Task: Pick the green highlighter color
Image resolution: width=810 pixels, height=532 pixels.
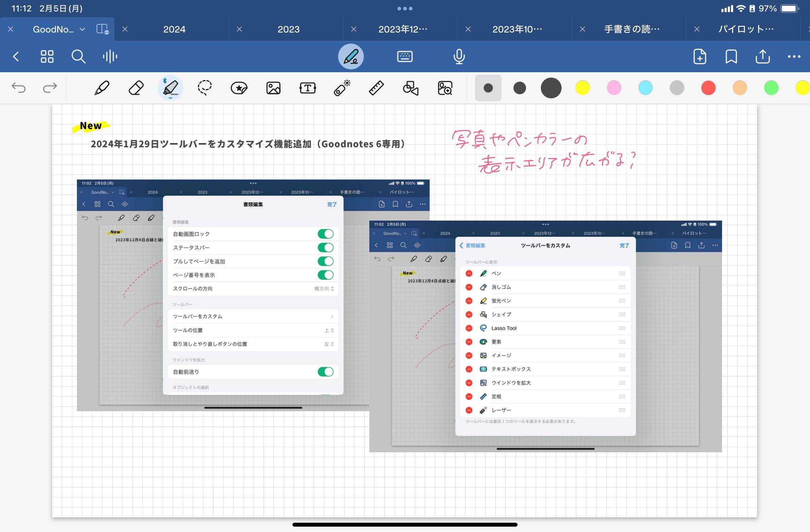Action: pyautogui.click(x=771, y=88)
